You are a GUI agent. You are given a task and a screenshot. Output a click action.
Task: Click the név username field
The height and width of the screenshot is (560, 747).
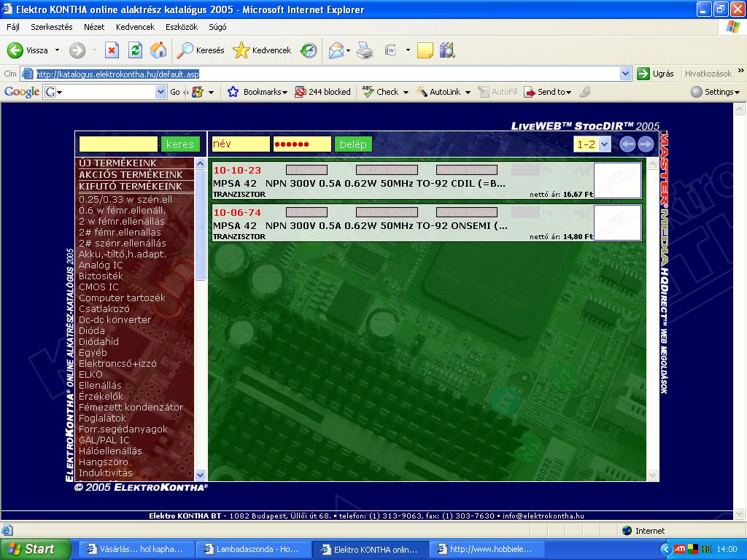click(241, 144)
